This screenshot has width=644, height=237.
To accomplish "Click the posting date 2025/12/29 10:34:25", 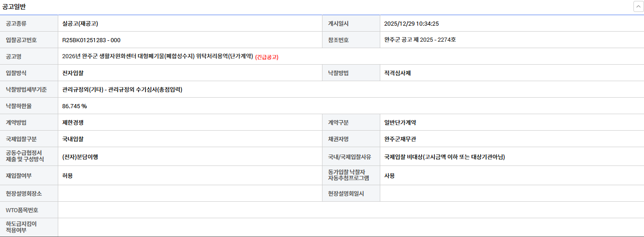I will tap(411, 23).
